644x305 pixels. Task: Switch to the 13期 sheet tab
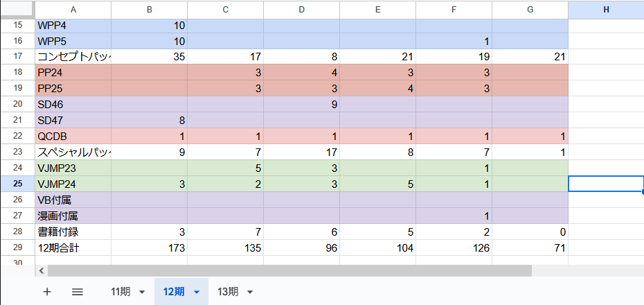(228, 292)
